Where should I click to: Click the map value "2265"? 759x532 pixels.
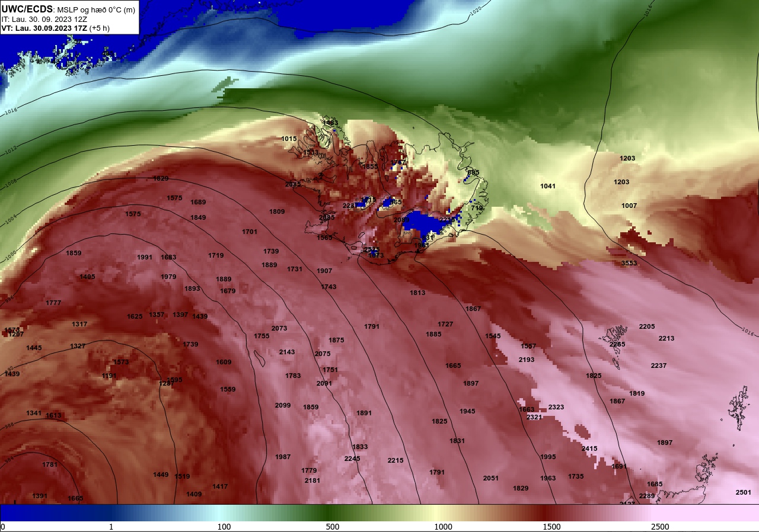click(x=617, y=344)
